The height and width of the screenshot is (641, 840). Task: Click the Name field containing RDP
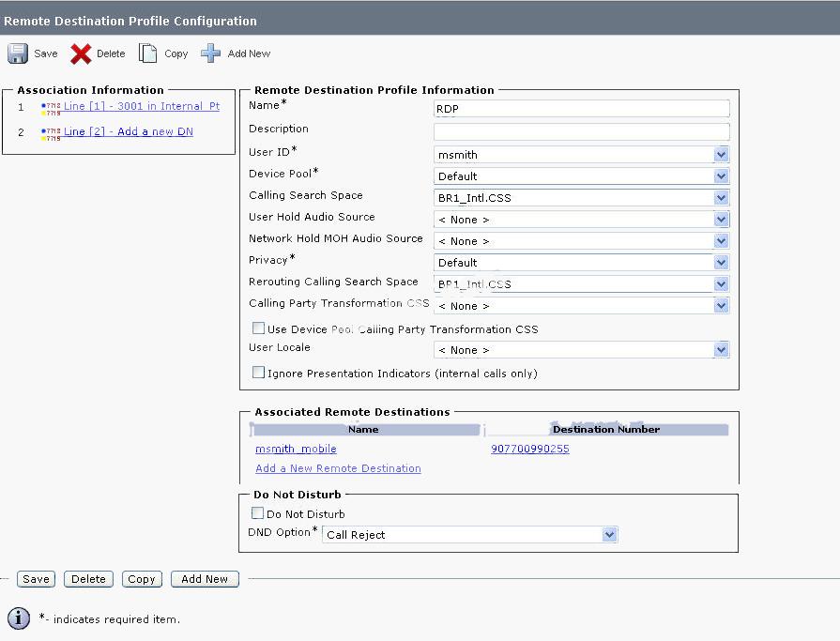(581, 109)
